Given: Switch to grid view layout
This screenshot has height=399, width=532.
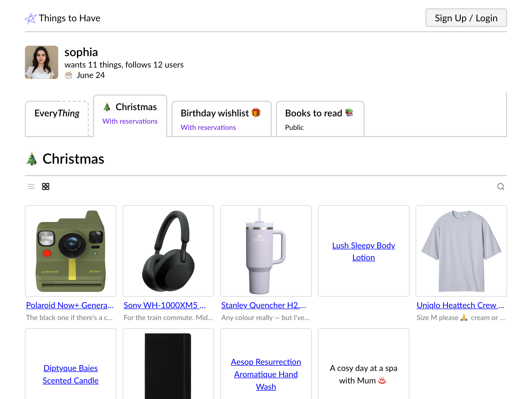Looking at the screenshot, I should (46, 187).
